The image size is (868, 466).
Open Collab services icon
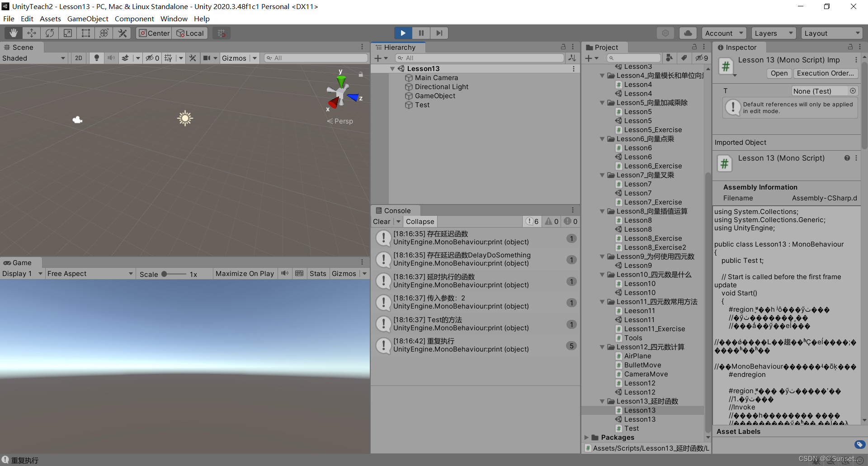point(665,33)
